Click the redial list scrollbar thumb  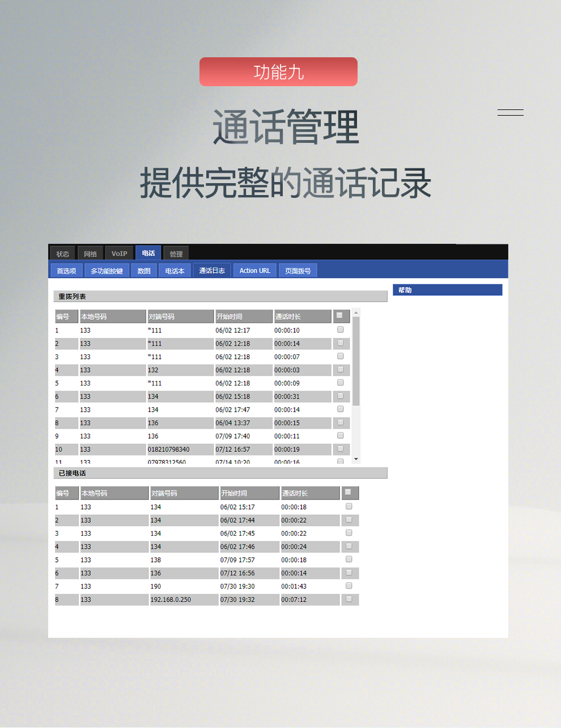pos(356,361)
